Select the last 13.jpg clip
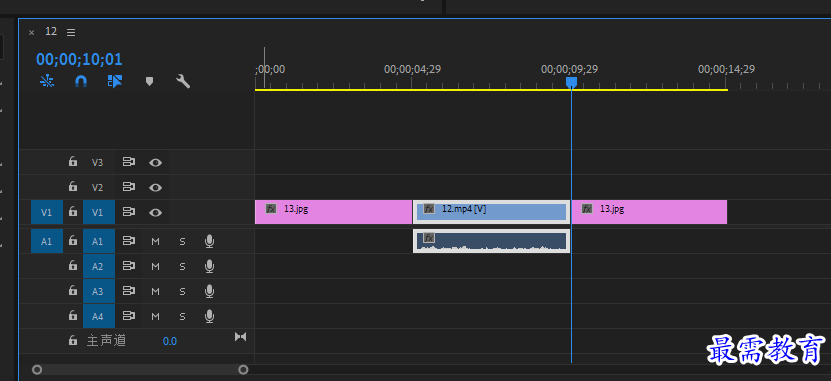Viewport: 831px width, 381px height. coord(649,212)
